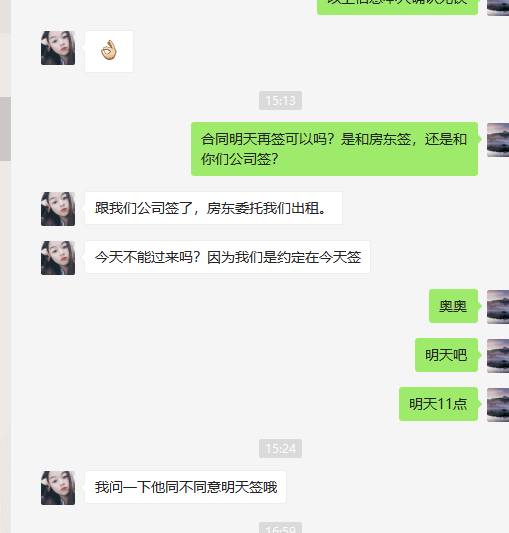Click the green 明天11点 message bubble
Screen dimensions: 509x533
[439, 404]
